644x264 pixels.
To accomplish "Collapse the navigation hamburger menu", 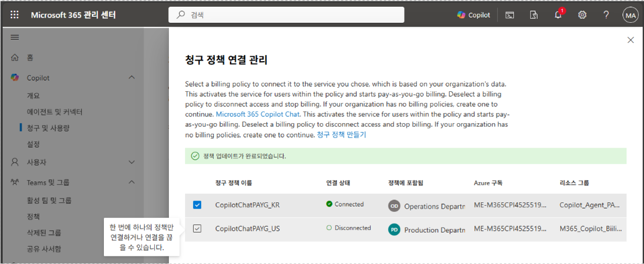I will point(15,38).
